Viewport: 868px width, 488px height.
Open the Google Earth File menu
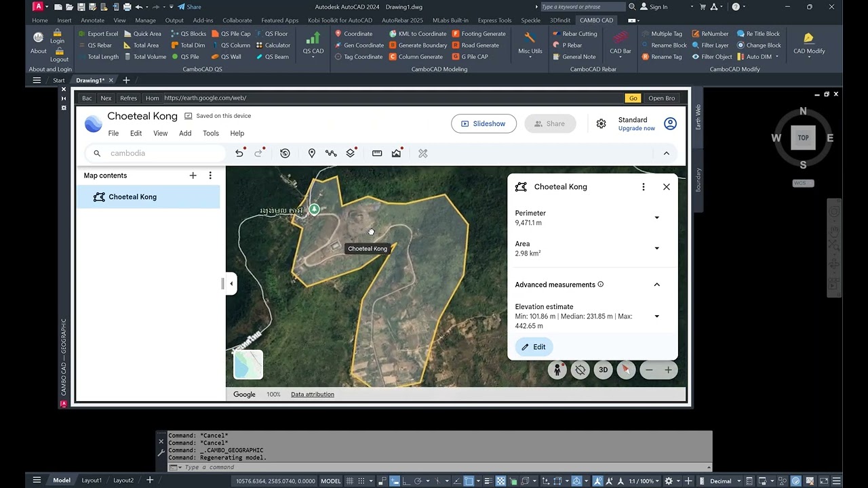(113, 134)
